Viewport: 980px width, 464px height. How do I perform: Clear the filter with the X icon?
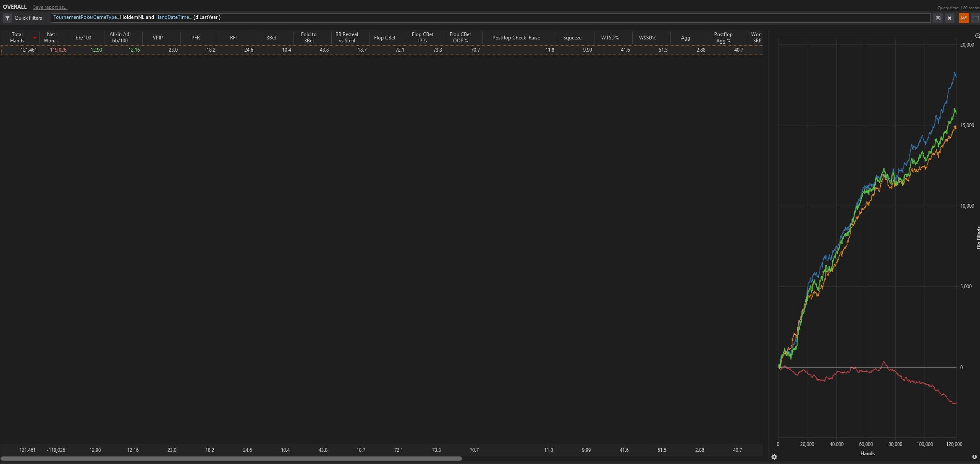(x=949, y=18)
